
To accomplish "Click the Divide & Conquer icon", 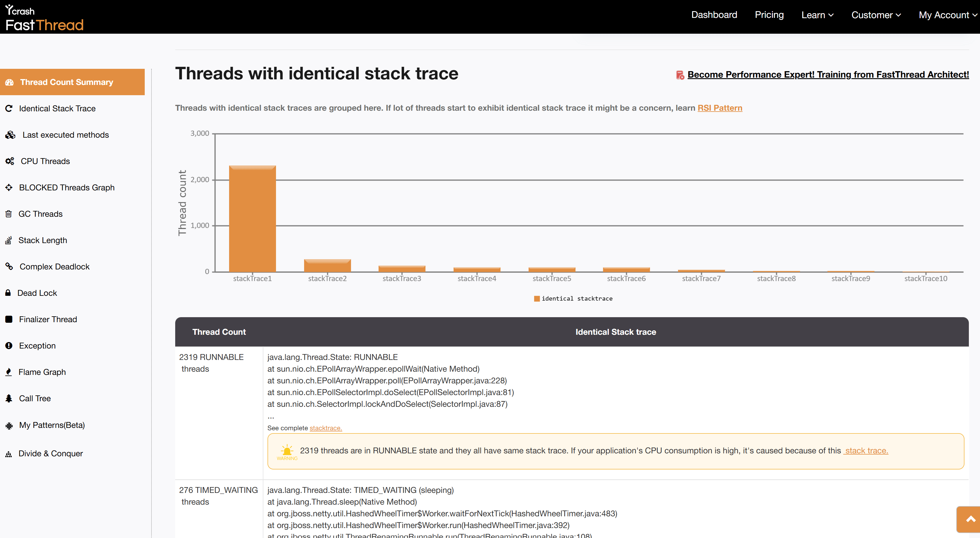I will pos(9,454).
